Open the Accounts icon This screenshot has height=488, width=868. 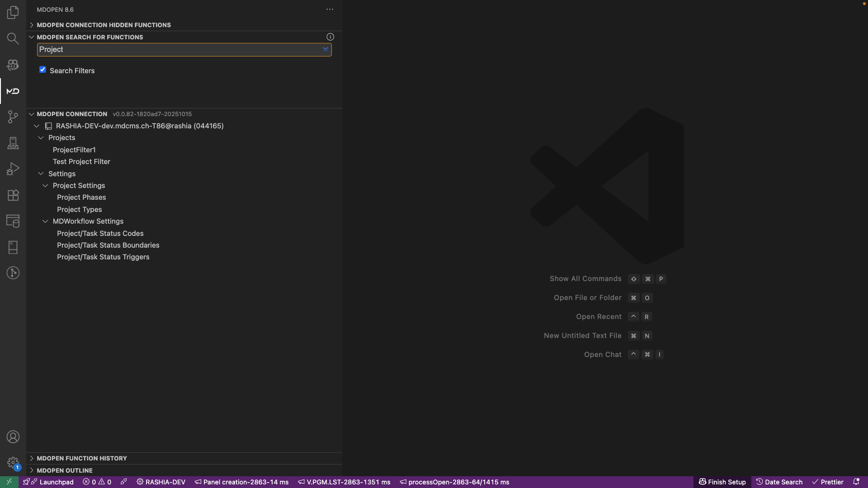point(13,437)
